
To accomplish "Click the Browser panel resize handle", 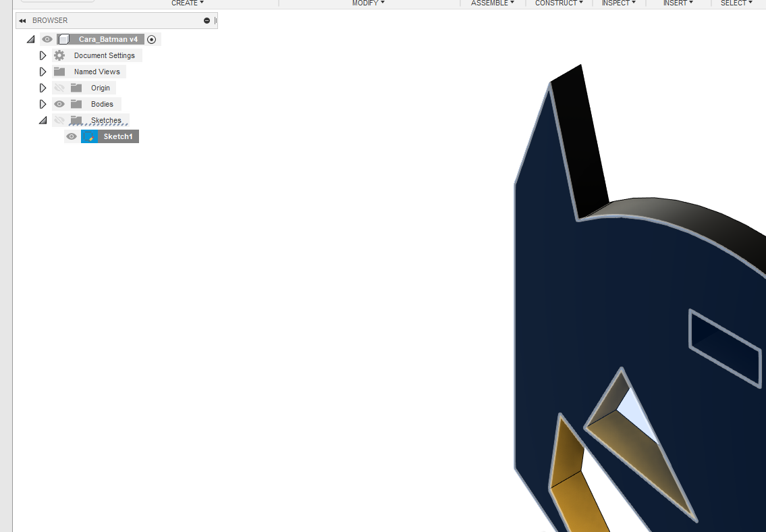I will pyautogui.click(x=215, y=20).
